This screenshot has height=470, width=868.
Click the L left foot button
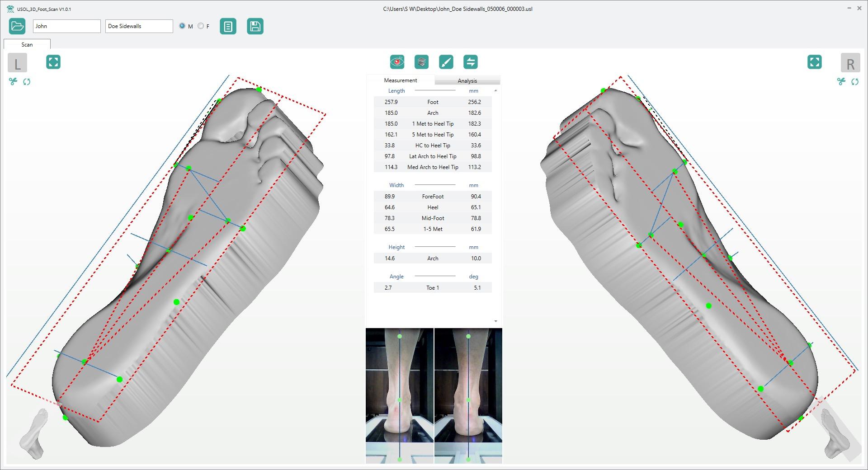pos(18,63)
